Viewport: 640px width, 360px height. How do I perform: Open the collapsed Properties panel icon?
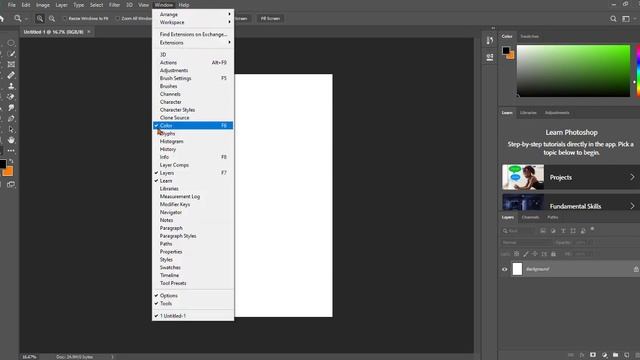click(x=490, y=57)
